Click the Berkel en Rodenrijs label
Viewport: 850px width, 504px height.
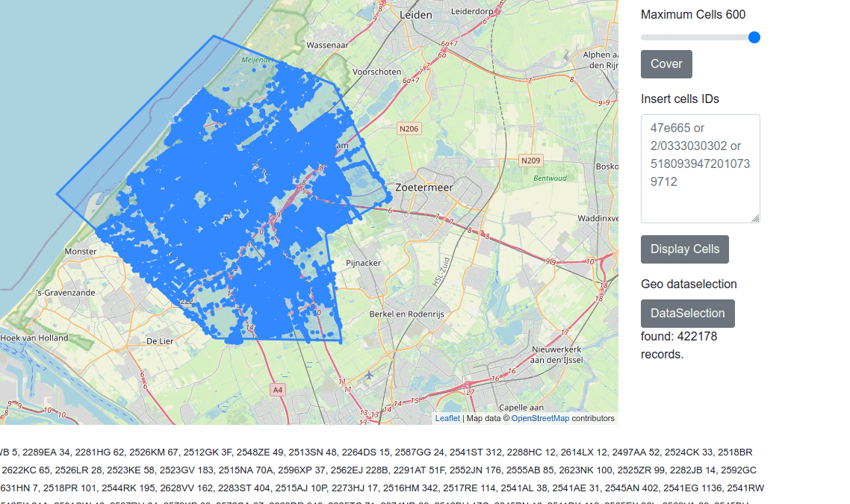click(x=406, y=314)
